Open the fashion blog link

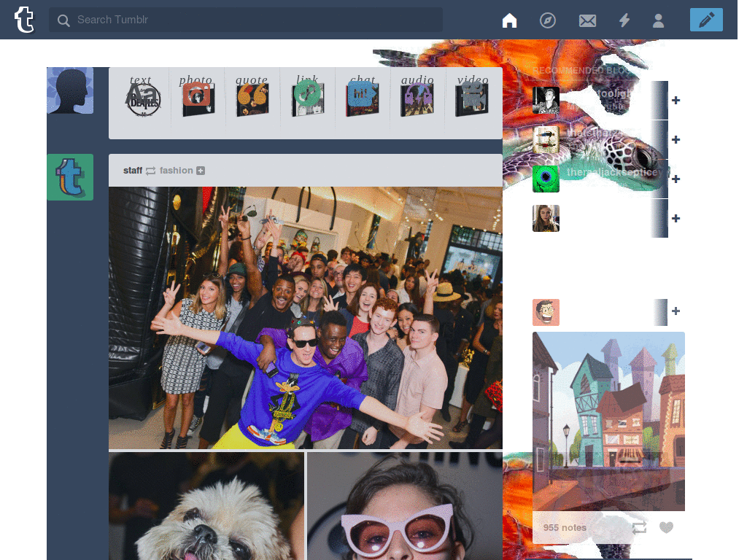coord(176,171)
